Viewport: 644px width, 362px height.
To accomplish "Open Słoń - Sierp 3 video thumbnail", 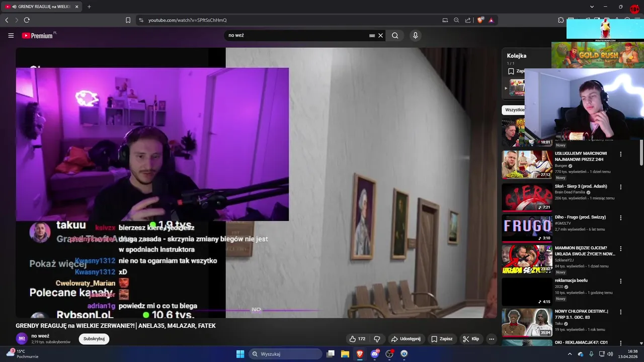I will (x=527, y=197).
